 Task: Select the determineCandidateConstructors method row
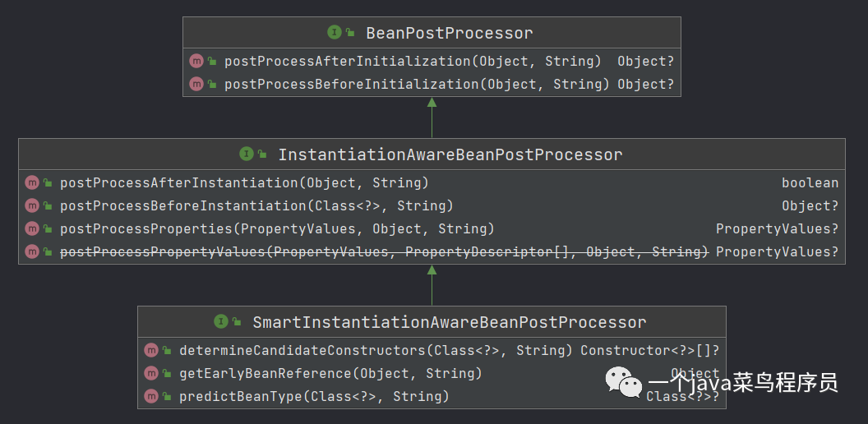click(x=432, y=350)
